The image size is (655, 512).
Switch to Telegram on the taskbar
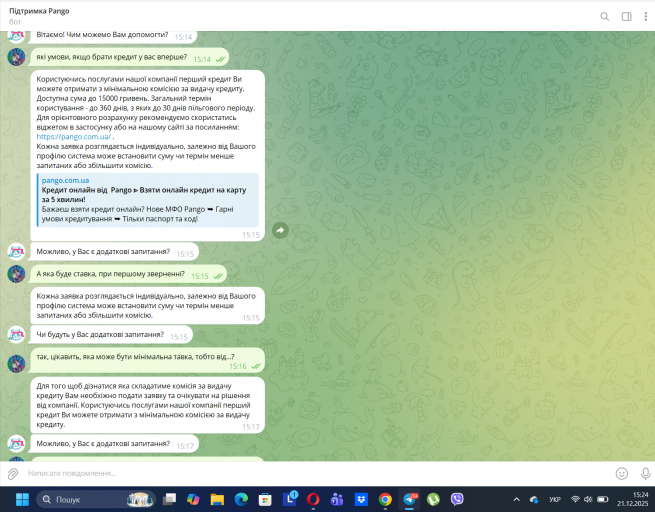pyautogui.click(x=409, y=499)
